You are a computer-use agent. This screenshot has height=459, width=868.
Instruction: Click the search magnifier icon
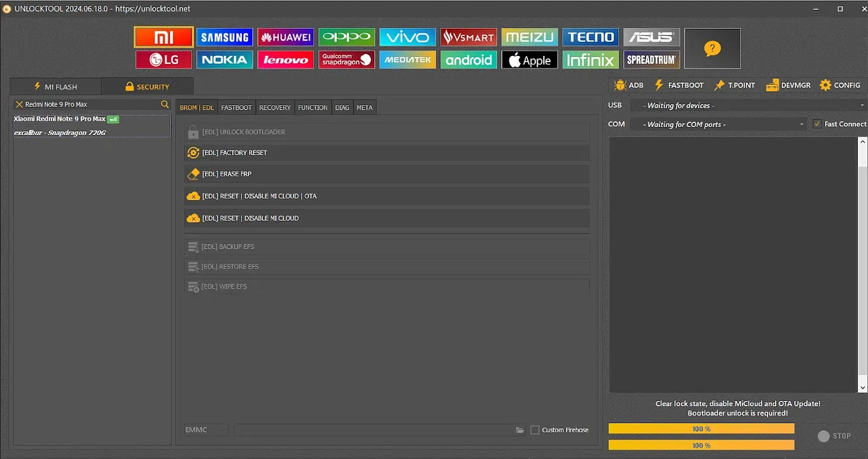pyautogui.click(x=165, y=104)
